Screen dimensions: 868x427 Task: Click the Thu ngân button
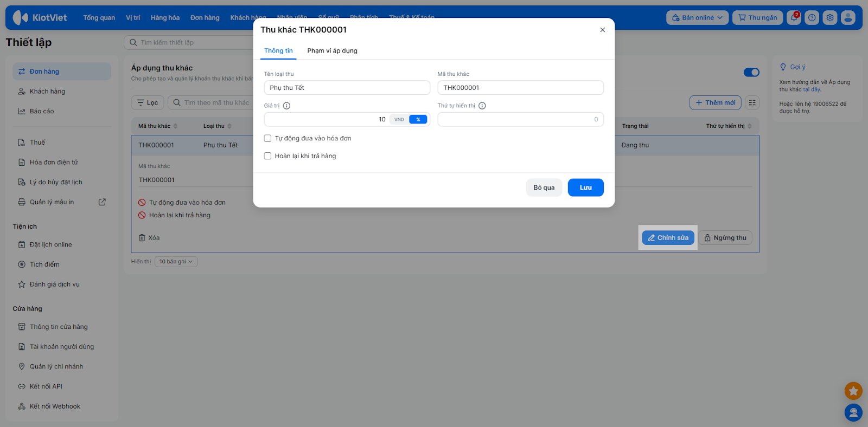coord(758,18)
